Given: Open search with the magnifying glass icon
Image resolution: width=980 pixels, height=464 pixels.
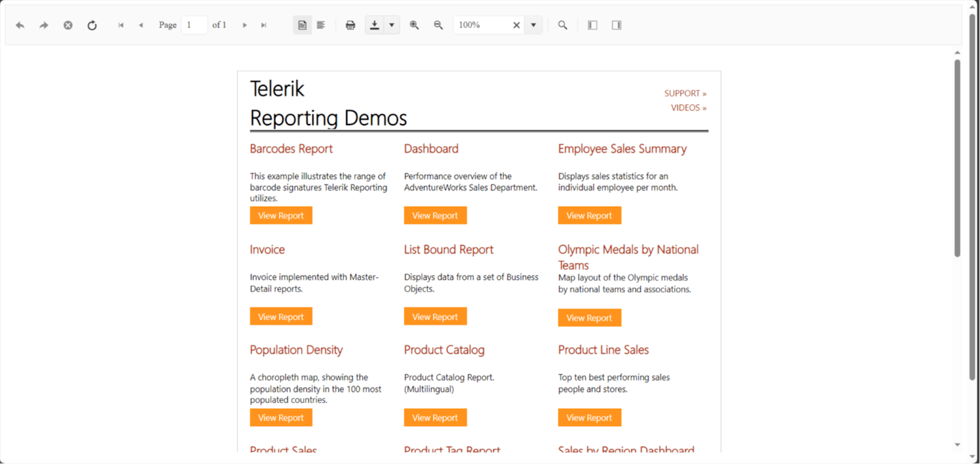Looking at the screenshot, I should 562,25.
